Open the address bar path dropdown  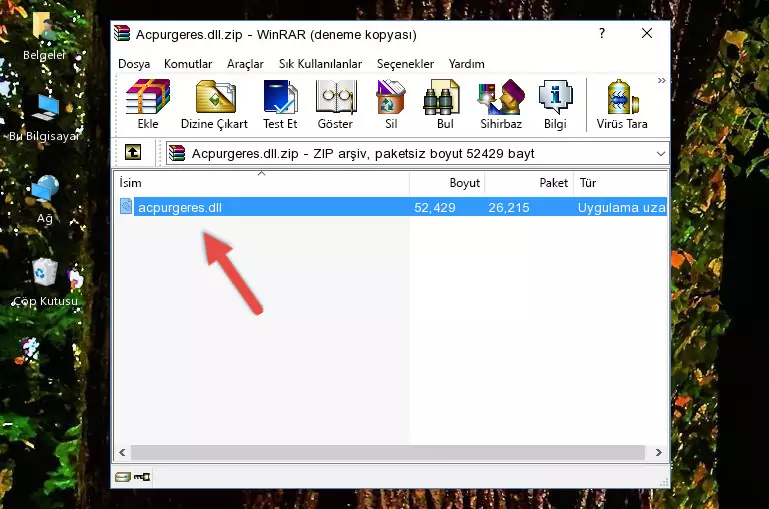(x=661, y=154)
